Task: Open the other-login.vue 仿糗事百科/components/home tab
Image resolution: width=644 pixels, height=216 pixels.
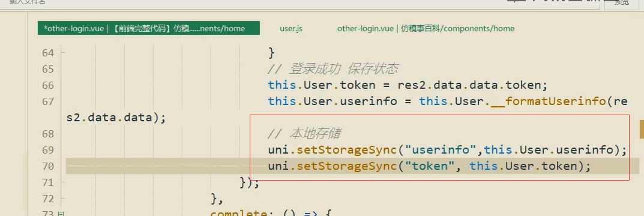Action: click(426, 28)
